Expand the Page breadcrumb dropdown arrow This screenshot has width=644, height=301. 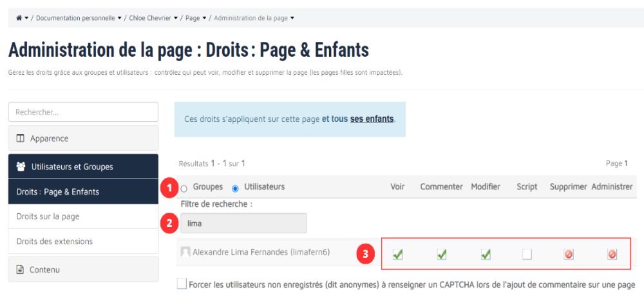click(x=204, y=19)
